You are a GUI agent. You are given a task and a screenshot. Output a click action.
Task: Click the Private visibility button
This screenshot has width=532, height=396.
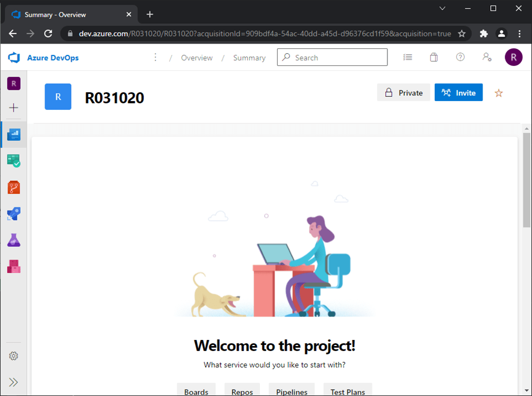(x=403, y=93)
